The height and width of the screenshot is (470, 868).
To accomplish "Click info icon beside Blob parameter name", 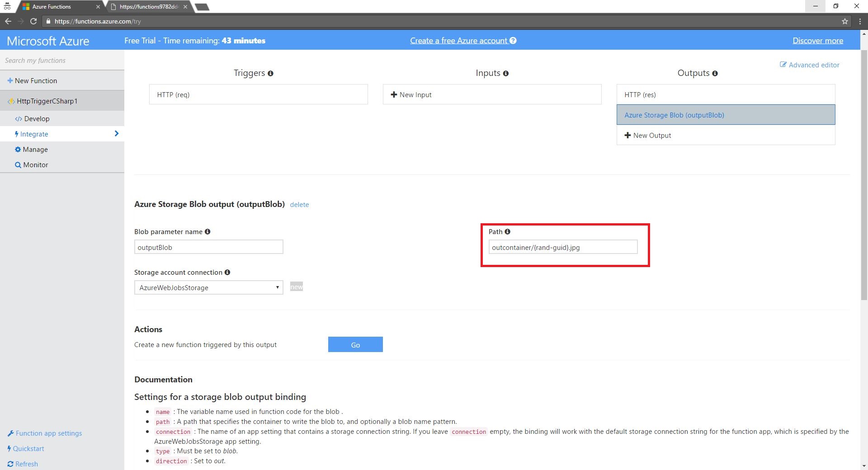I will [208, 232].
